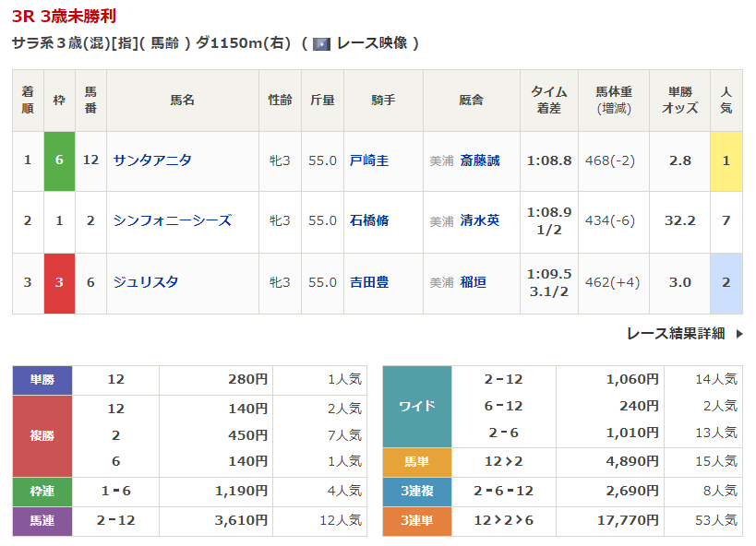This screenshot has height=546, width=756.
Task: Click the 馬名 column header
Action: coord(182,101)
